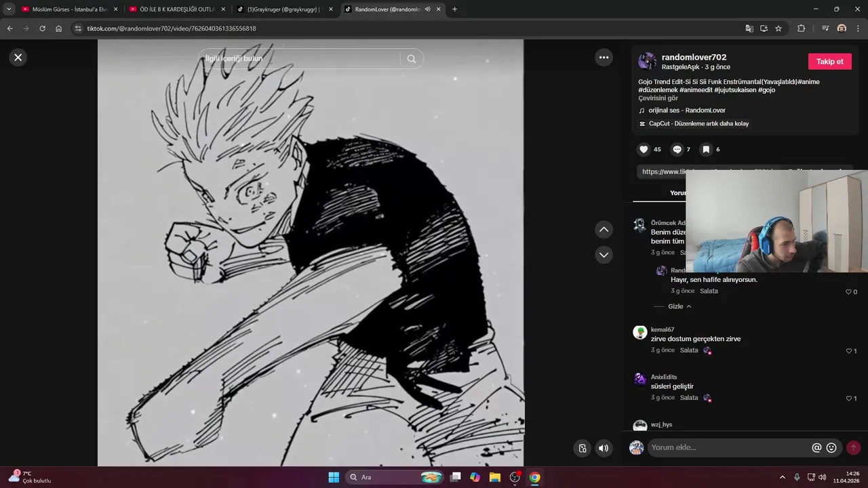
Task: Reply to AnixEdits via Salata
Action: pyautogui.click(x=689, y=398)
